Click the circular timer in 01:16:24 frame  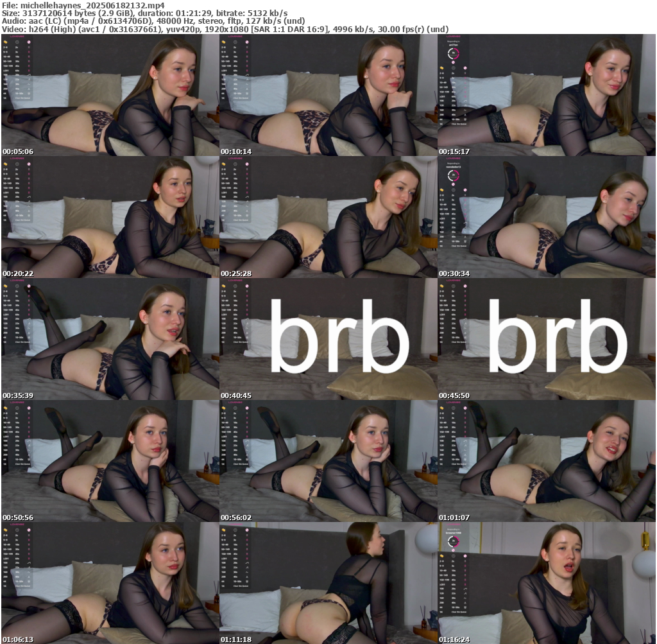click(x=453, y=541)
